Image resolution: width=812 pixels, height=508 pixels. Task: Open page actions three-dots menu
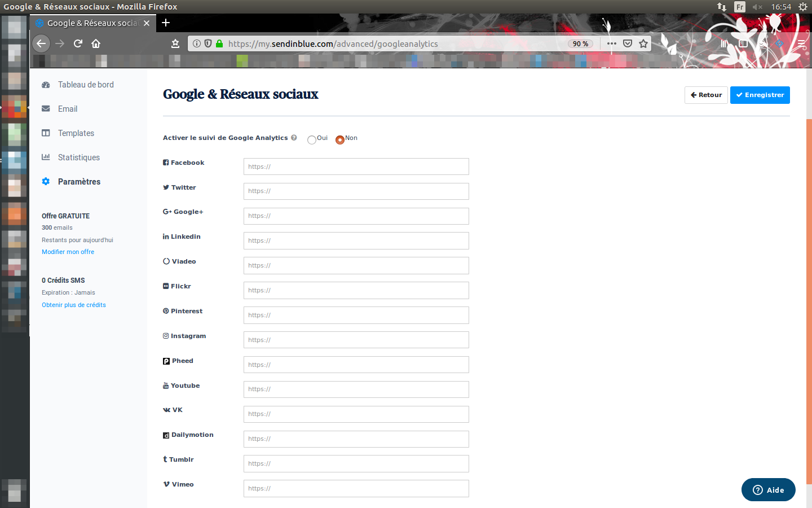612,43
